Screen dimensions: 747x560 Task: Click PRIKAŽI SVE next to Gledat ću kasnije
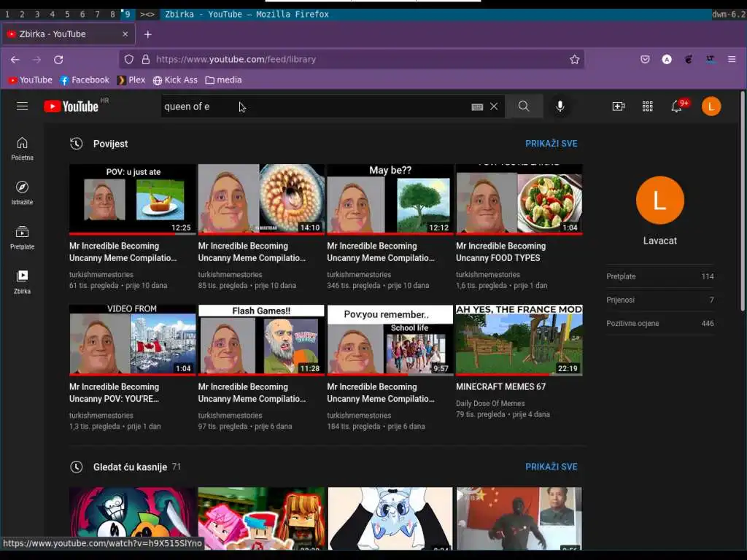tap(551, 467)
